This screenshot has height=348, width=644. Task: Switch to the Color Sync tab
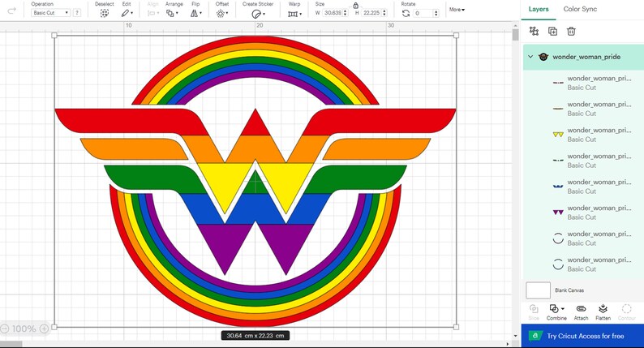[x=580, y=9]
